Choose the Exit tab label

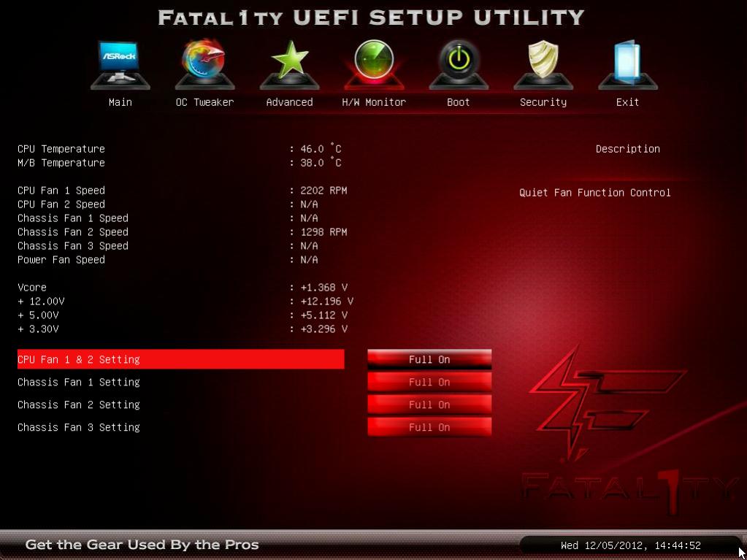click(627, 102)
